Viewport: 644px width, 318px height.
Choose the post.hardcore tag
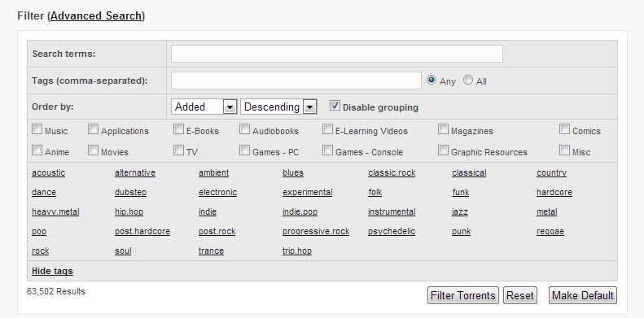tap(142, 232)
